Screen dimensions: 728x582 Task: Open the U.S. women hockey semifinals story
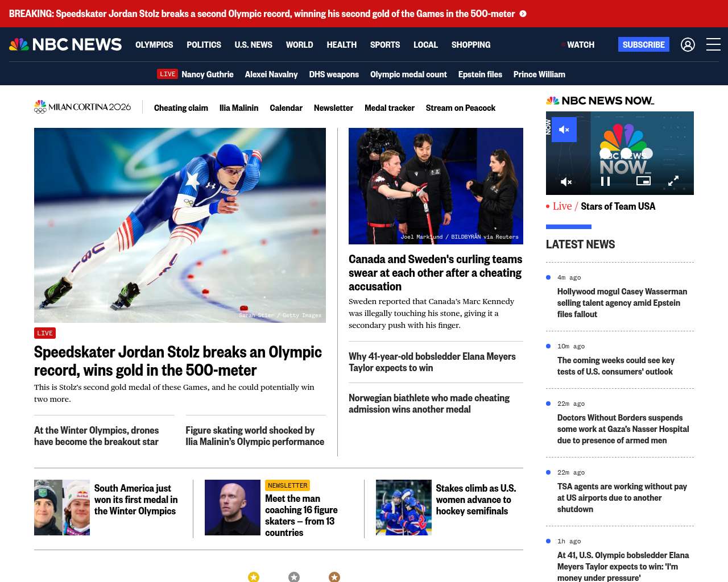pos(476,500)
